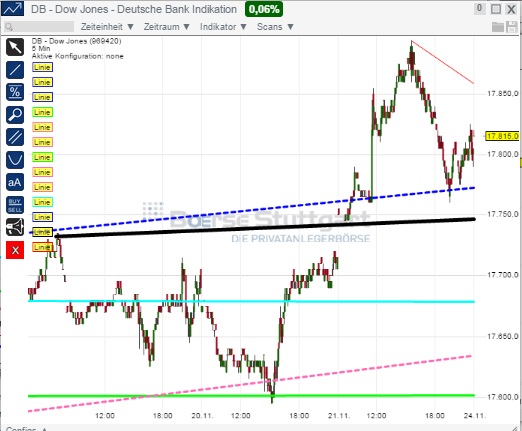Click the red X delete drawings button
The width and height of the screenshot is (522, 431).
coord(15,250)
